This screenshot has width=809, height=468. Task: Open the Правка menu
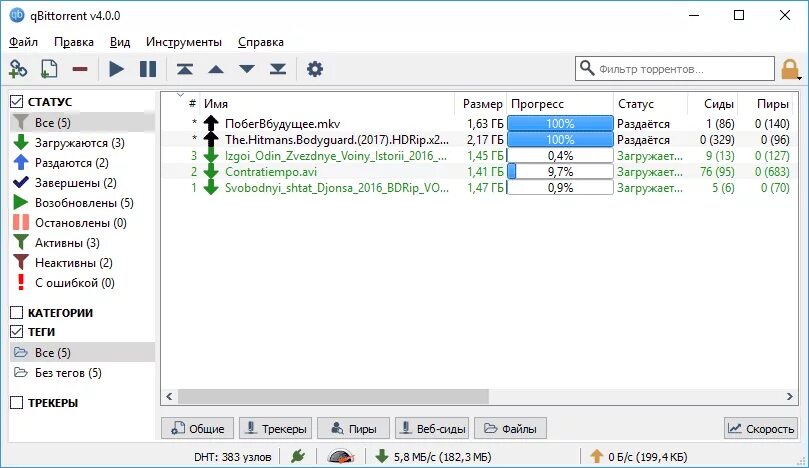pos(74,42)
